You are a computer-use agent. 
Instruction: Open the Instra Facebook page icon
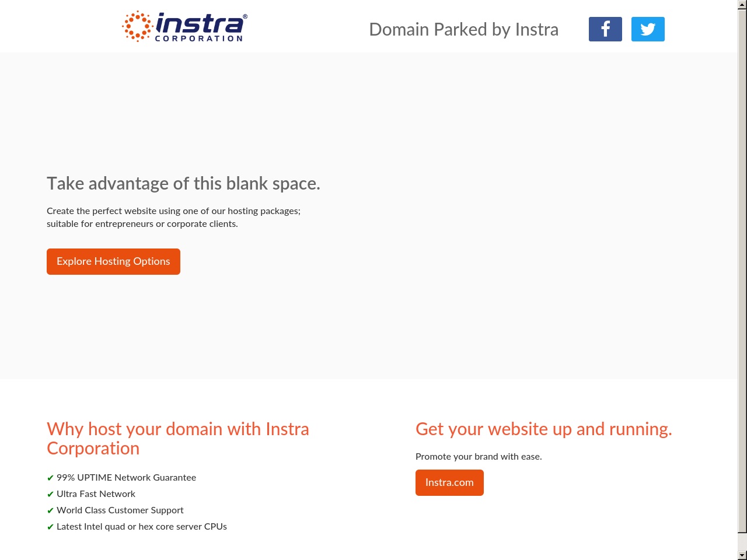[605, 29]
